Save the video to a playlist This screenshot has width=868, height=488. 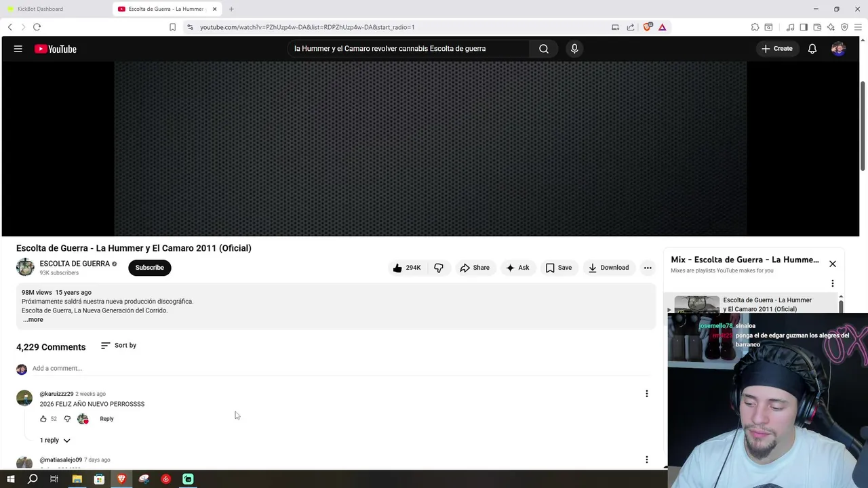pyautogui.click(x=559, y=268)
